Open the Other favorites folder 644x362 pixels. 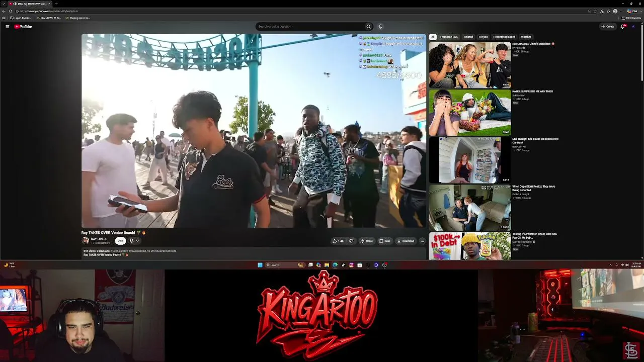[x=631, y=18]
